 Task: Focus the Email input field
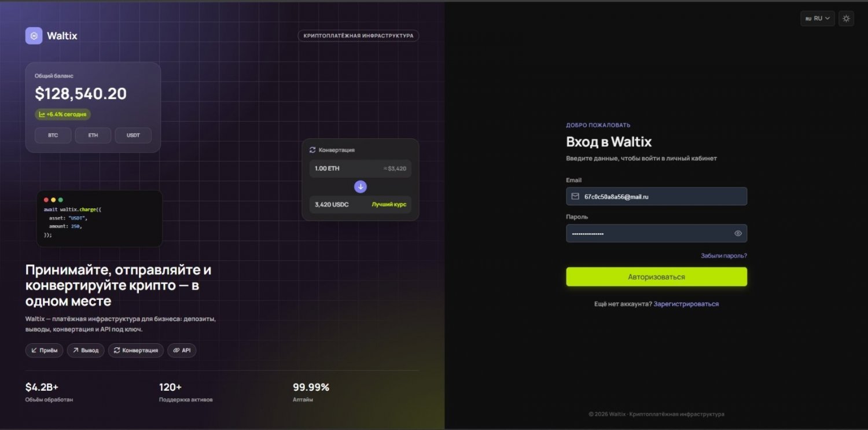click(x=656, y=196)
